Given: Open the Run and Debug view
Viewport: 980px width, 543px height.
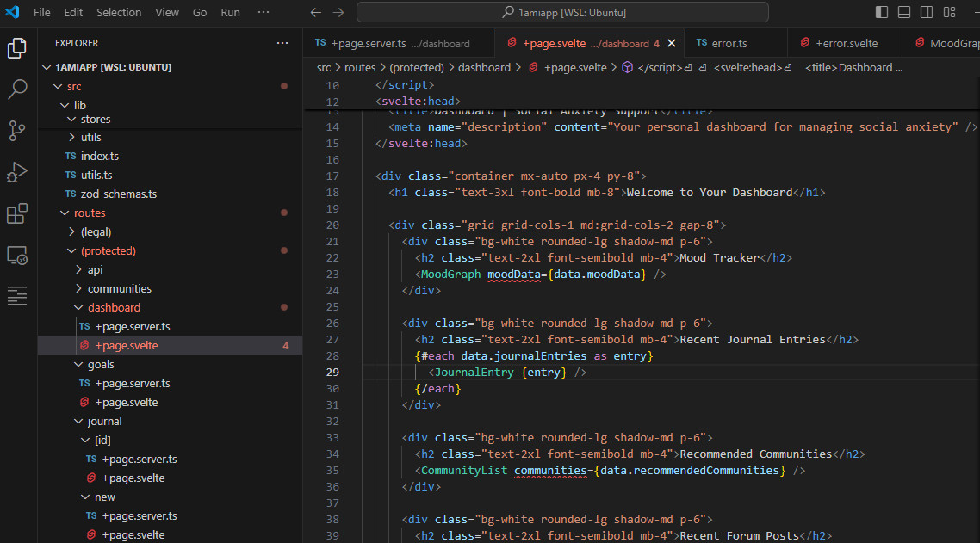Looking at the screenshot, I should pos(17,172).
